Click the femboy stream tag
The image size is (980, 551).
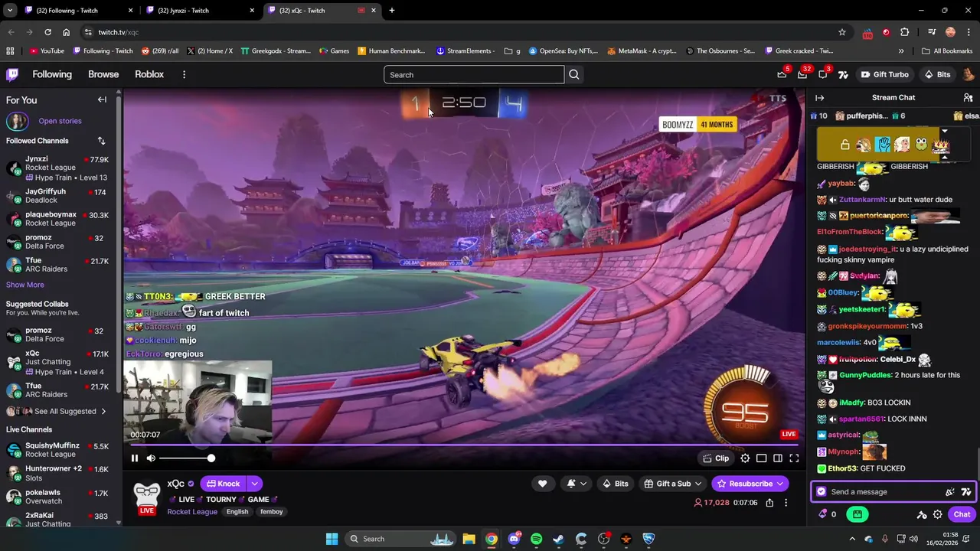tap(272, 512)
